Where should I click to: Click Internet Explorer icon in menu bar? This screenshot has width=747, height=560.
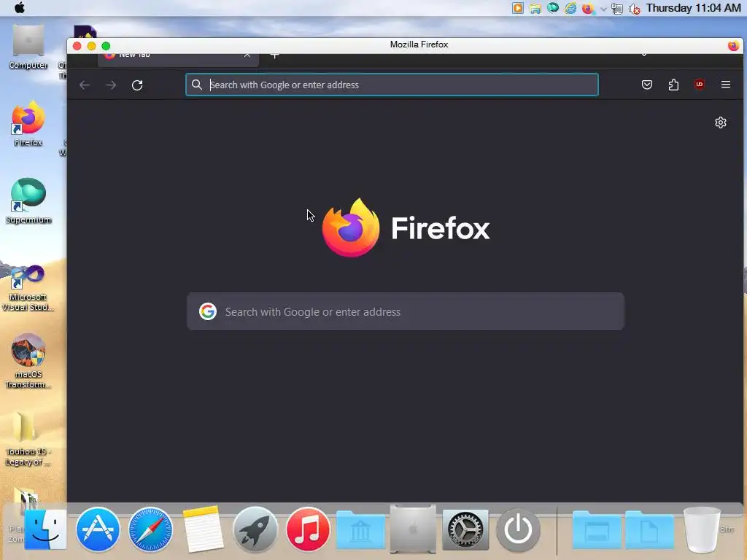[570, 8]
